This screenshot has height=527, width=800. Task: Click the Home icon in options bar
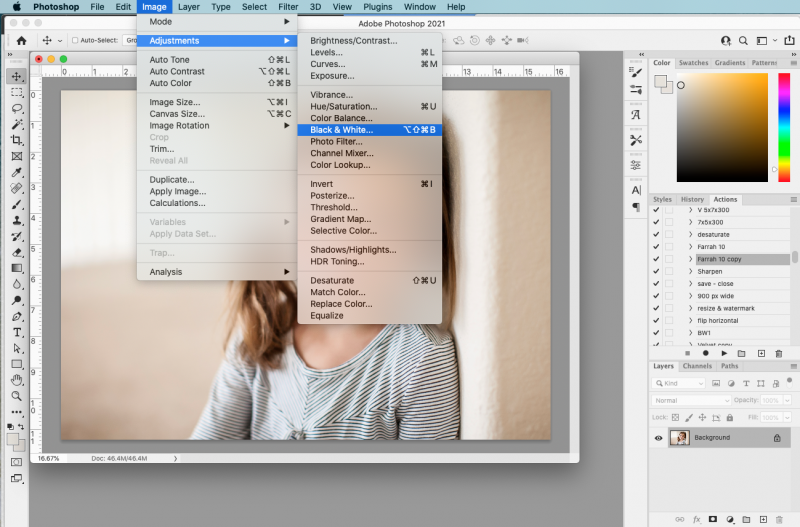click(21, 40)
